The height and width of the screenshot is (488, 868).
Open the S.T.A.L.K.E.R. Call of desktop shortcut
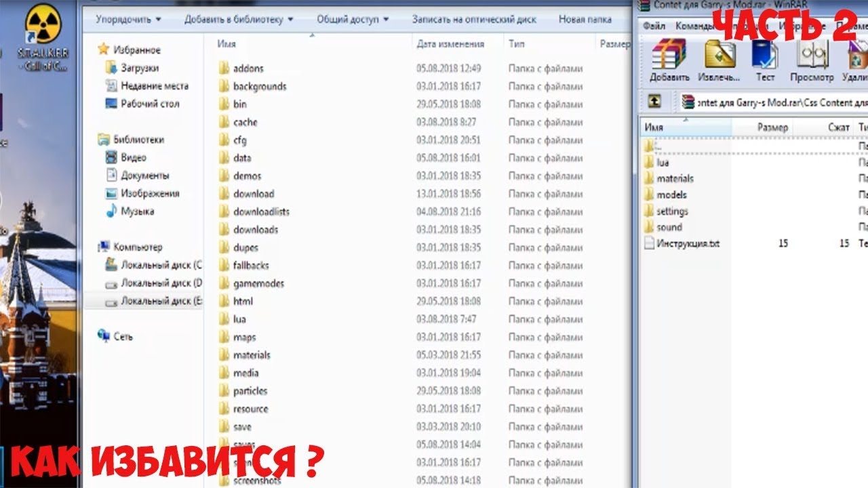click(42, 37)
